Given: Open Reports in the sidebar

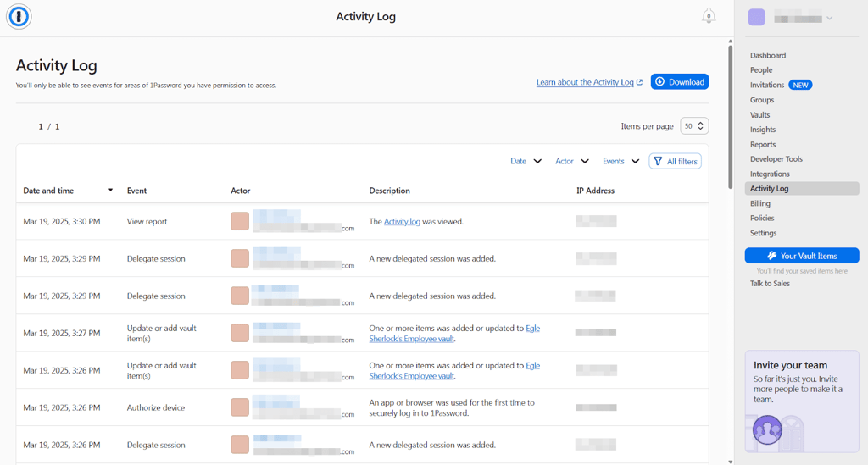Looking at the screenshot, I should [x=763, y=144].
